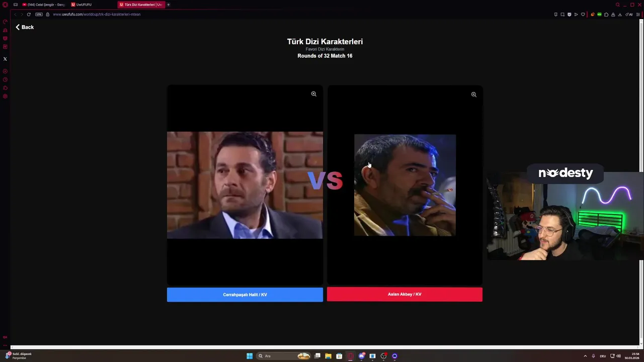Open the clock showing 23:58
Image resolution: width=644 pixels, height=362 pixels.
pyautogui.click(x=632, y=356)
